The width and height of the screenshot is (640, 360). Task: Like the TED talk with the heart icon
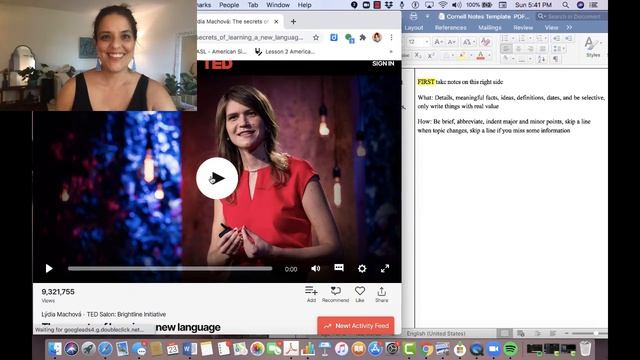(360, 294)
